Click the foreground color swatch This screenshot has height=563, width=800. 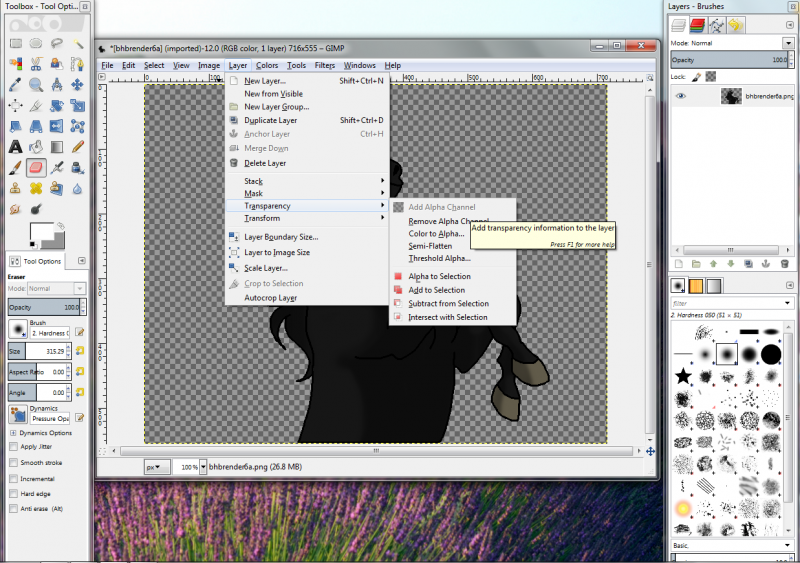pos(41,232)
